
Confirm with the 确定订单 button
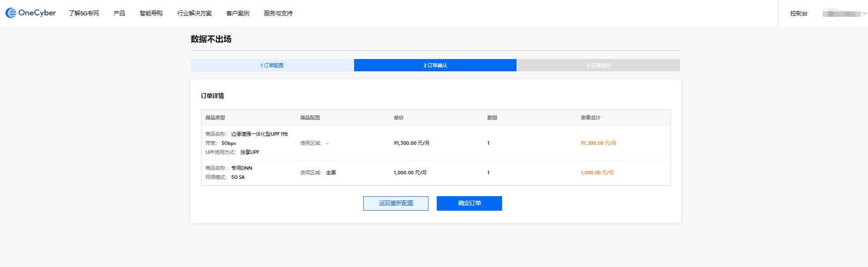coord(469,203)
